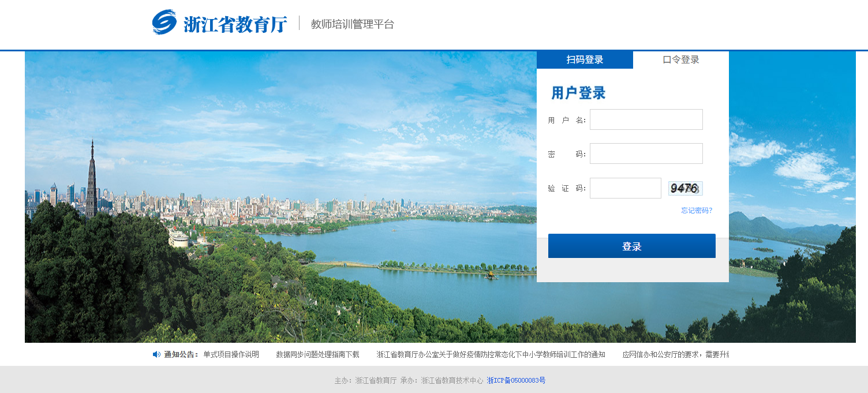868x393 pixels.
Task: Click the 用户登录 heading
Action: pos(578,93)
